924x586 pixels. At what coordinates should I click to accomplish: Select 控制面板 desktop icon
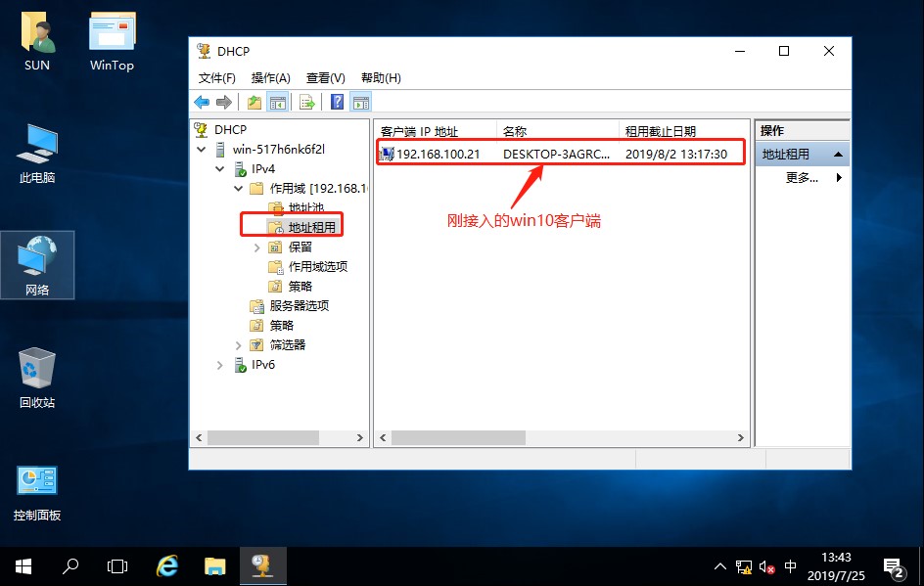pyautogui.click(x=37, y=492)
